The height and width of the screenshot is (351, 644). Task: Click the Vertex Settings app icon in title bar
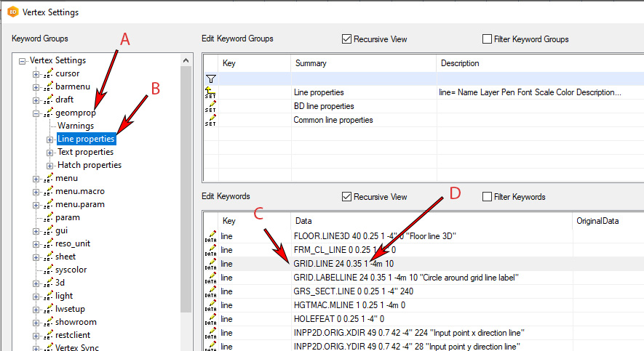(12, 12)
